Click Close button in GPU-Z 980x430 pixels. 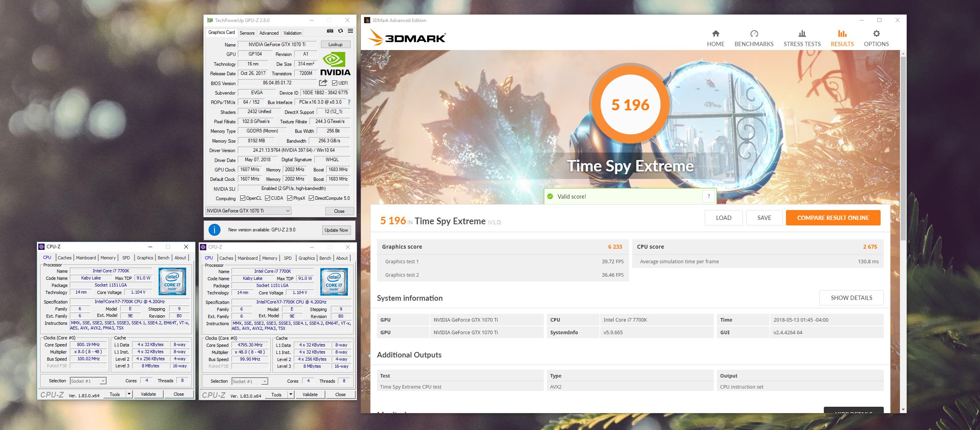pyautogui.click(x=339, y=211)
